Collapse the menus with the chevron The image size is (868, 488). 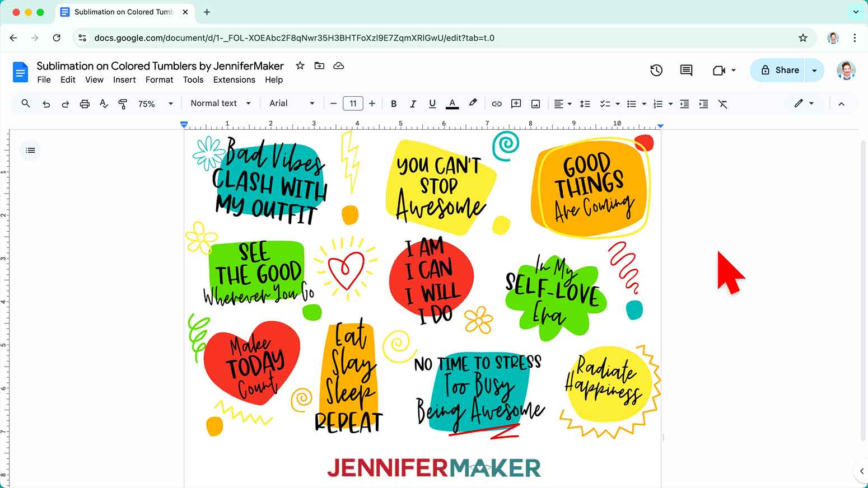point(841,104)
